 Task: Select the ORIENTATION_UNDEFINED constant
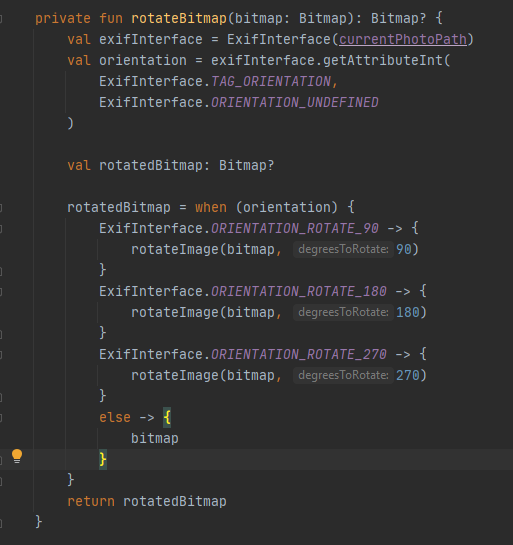[295, 103]
